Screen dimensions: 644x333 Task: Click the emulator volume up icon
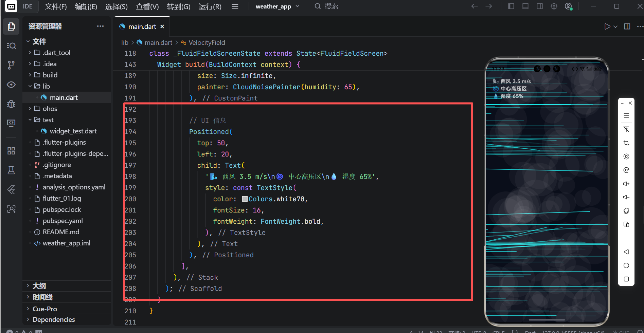626,184
